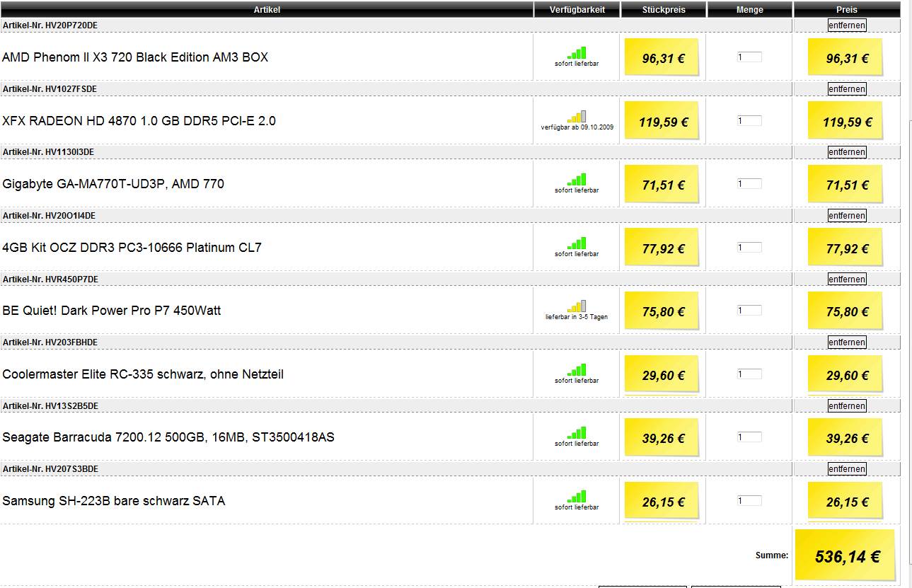Remove AMD Phenom II via entfernen button
Image resolution: width=912 pixels, height=588 pixels.
point(847,25)
